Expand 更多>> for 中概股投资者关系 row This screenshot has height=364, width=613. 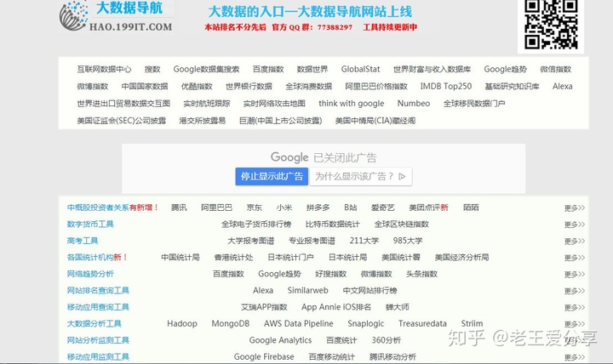(575, 208)
